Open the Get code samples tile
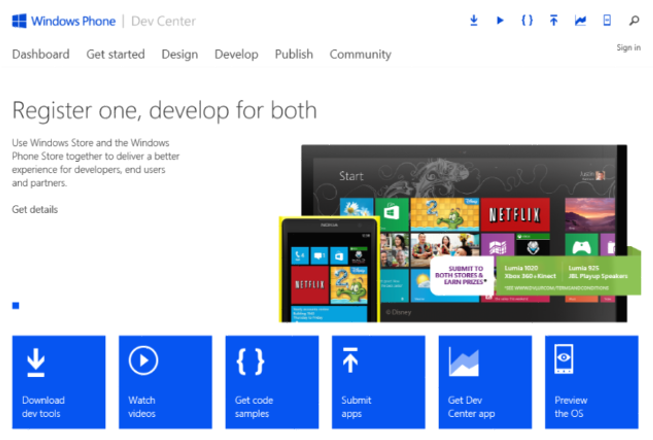The image size is (653, 440). coord(272,382)
